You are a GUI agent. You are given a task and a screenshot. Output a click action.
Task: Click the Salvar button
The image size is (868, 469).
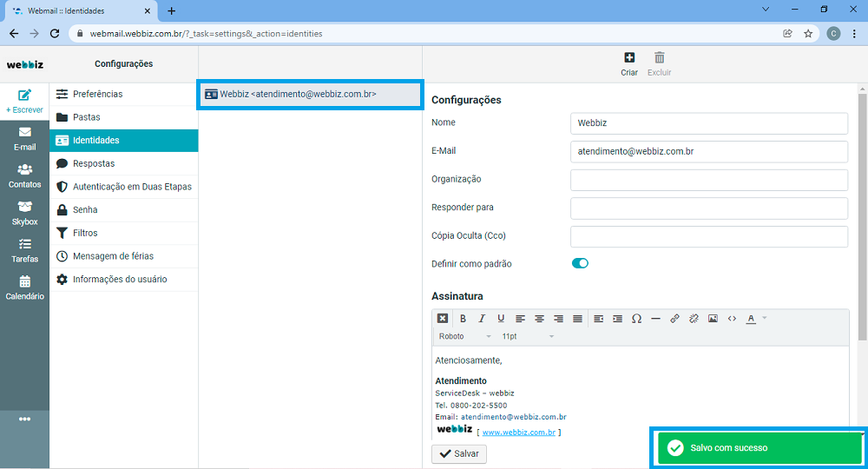459,453
